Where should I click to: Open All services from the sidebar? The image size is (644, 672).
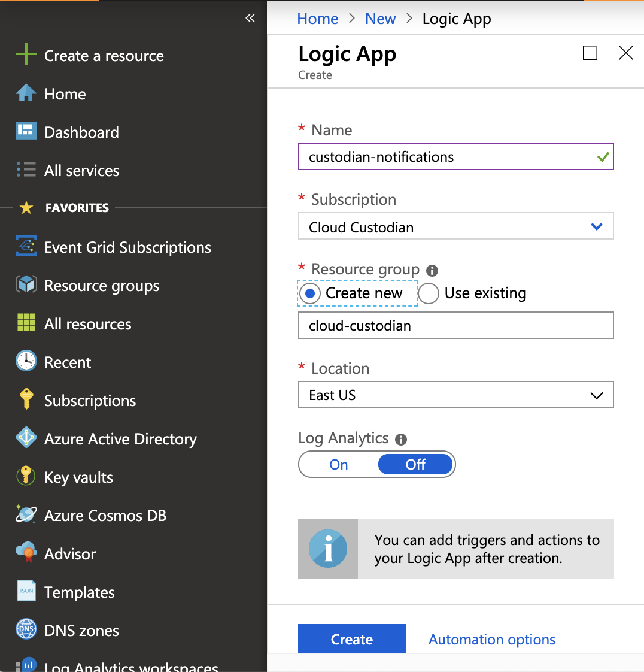point(81,171)
